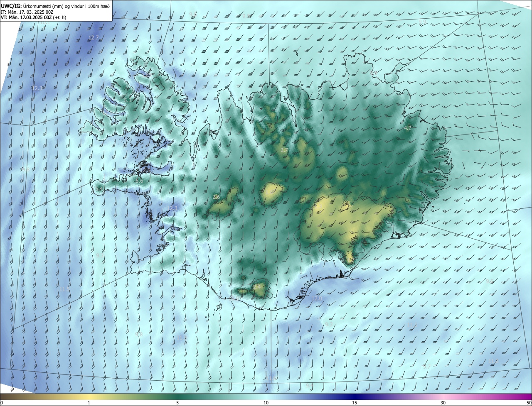
Task: Click the colour scale tick label '30'
Action: point(443,403)
